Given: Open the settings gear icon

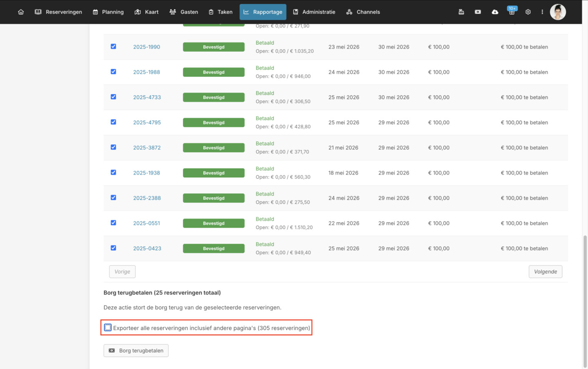Looking at the screenshot, I should point(528,12).
